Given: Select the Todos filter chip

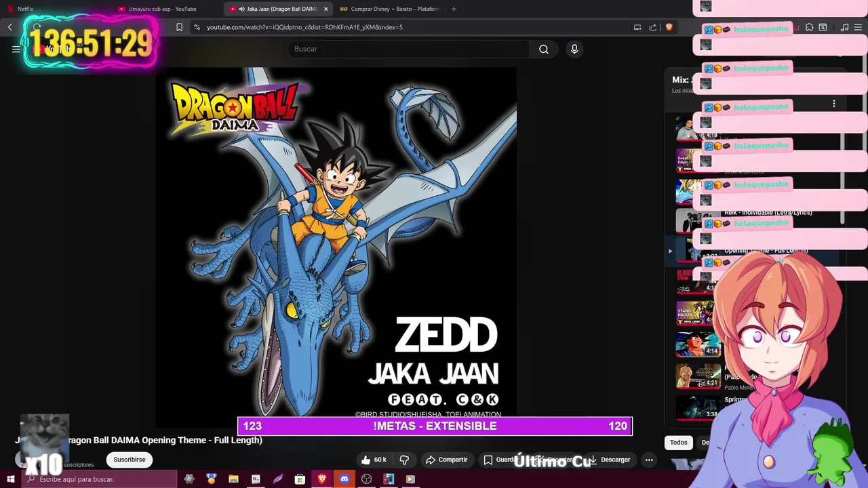Looking at the screenshot, I should [x=679, y=443].
